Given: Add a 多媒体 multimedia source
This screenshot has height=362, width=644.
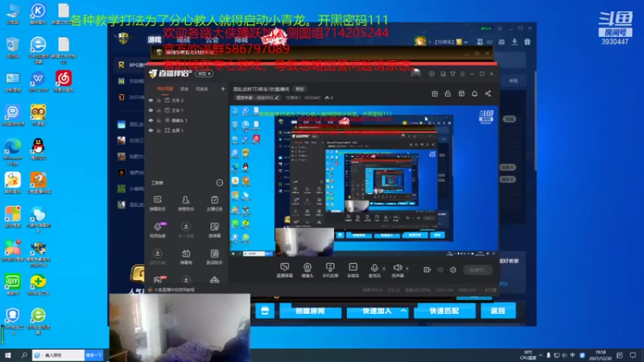Looking at the screenshot, I should 353,270.
